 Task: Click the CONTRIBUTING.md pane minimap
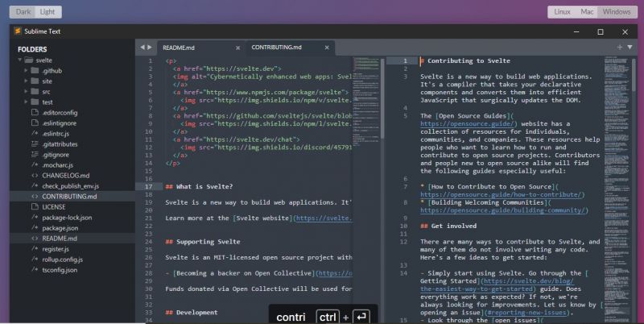tap(617, 189)
